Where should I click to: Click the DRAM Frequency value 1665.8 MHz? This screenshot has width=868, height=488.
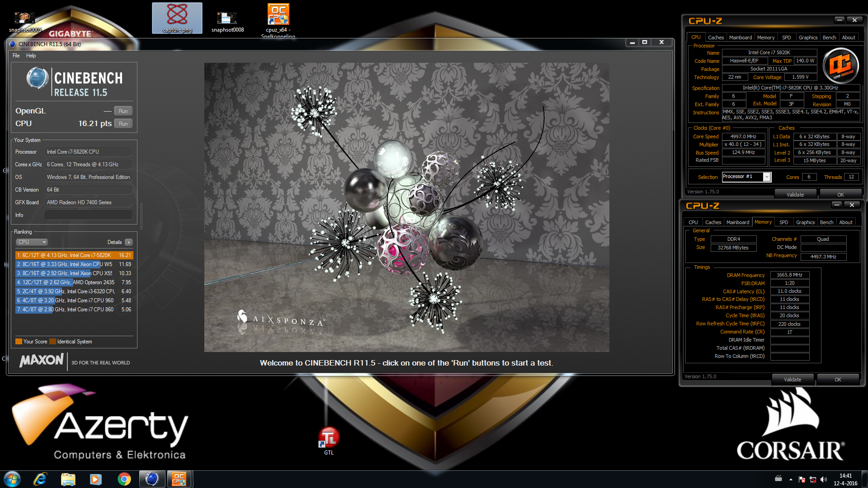pos(789,275)
